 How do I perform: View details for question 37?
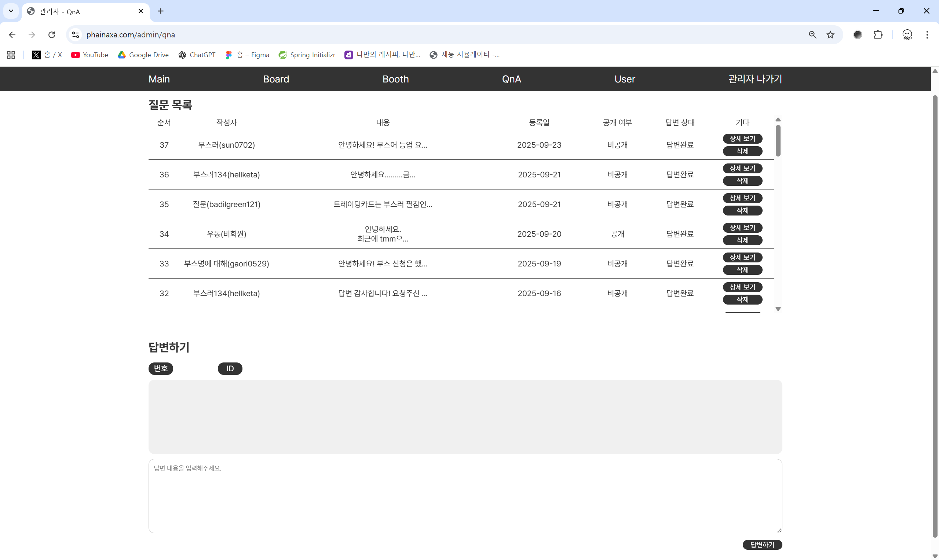(742, 139)
